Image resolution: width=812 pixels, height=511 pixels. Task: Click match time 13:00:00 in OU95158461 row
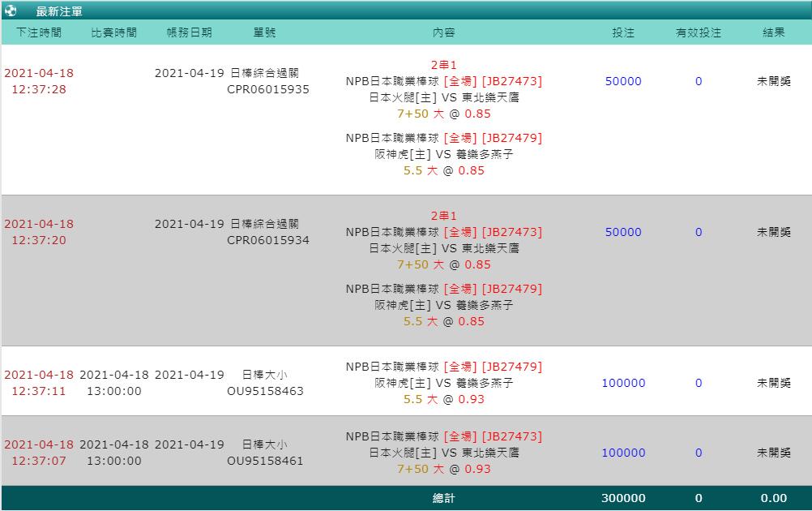click(114, 461)
